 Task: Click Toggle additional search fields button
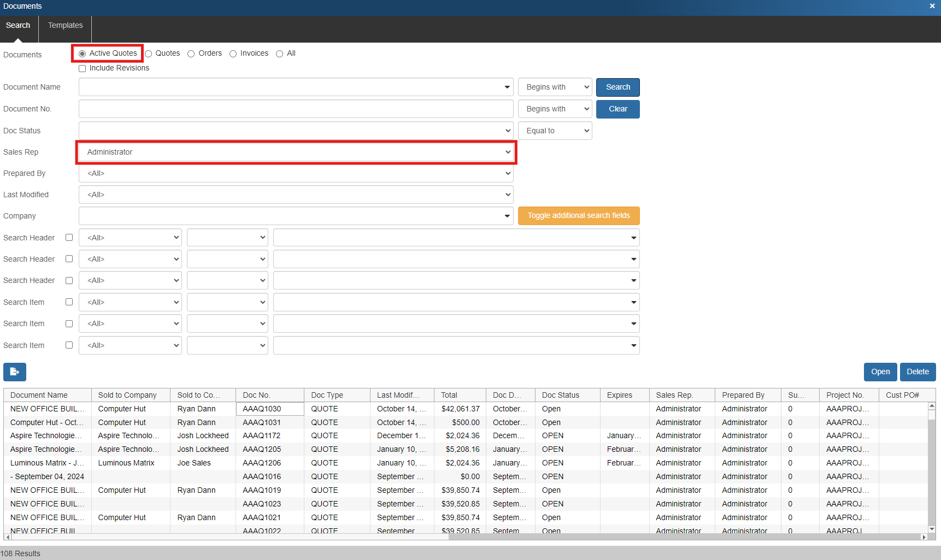pos(578,216)
